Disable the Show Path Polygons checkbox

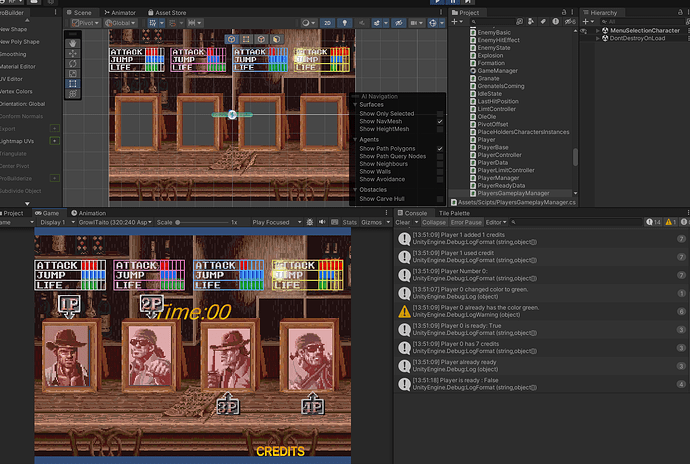click(440, 148)
